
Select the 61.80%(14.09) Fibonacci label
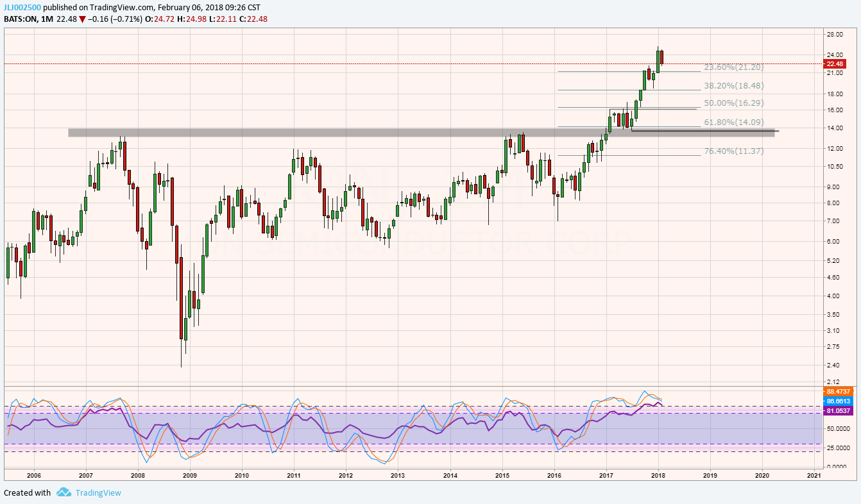tap(734, 122)
